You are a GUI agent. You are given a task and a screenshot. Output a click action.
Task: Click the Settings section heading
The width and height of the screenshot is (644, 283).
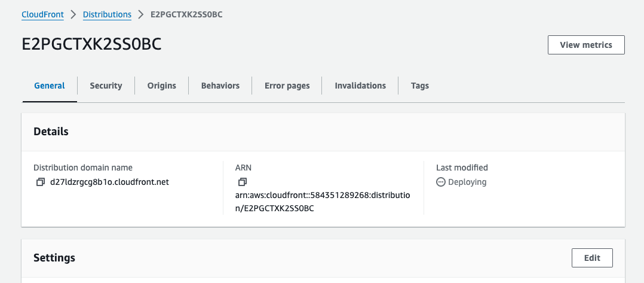pos(54,258)
